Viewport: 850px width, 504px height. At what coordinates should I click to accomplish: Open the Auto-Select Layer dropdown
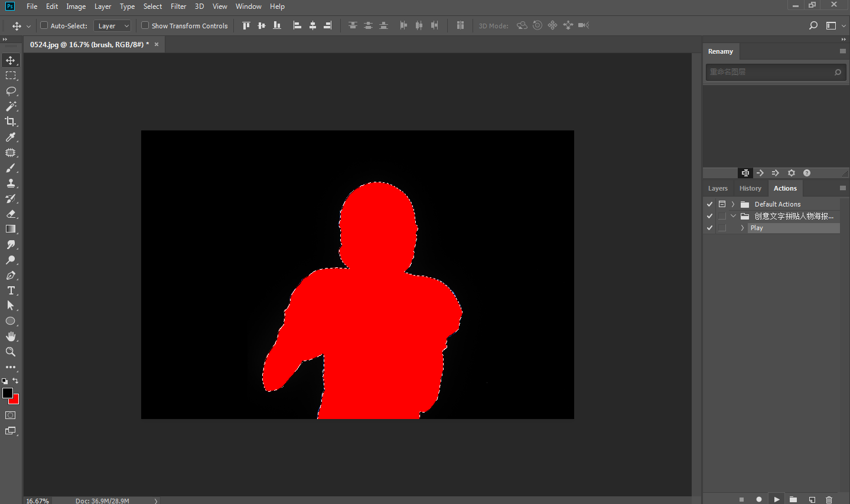coord(112,26)
